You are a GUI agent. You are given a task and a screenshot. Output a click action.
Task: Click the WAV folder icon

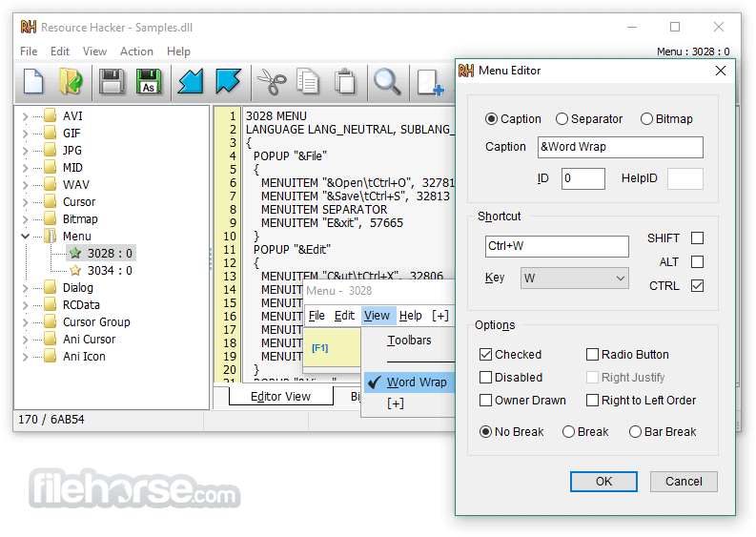(x=51, y=184)
